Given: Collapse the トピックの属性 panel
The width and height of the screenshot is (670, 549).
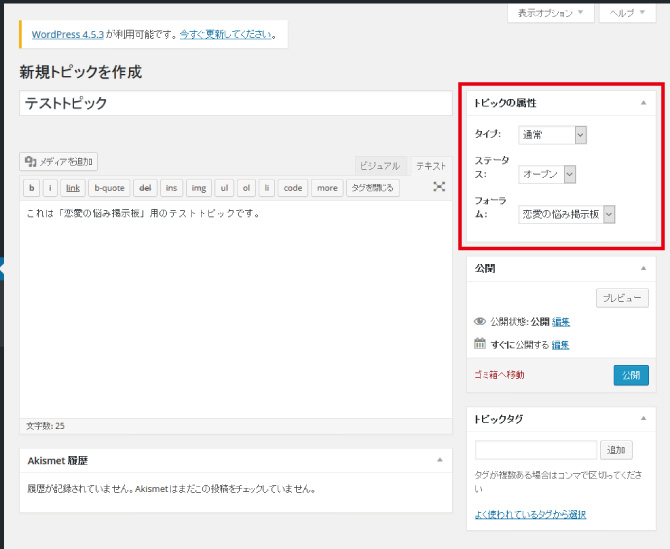Looking at the screenshot, I should pyautogui.click(x=644, y=103).
